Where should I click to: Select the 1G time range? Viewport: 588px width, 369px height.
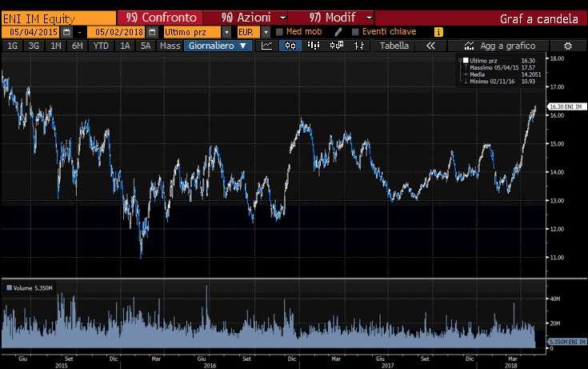click(12, 46)
